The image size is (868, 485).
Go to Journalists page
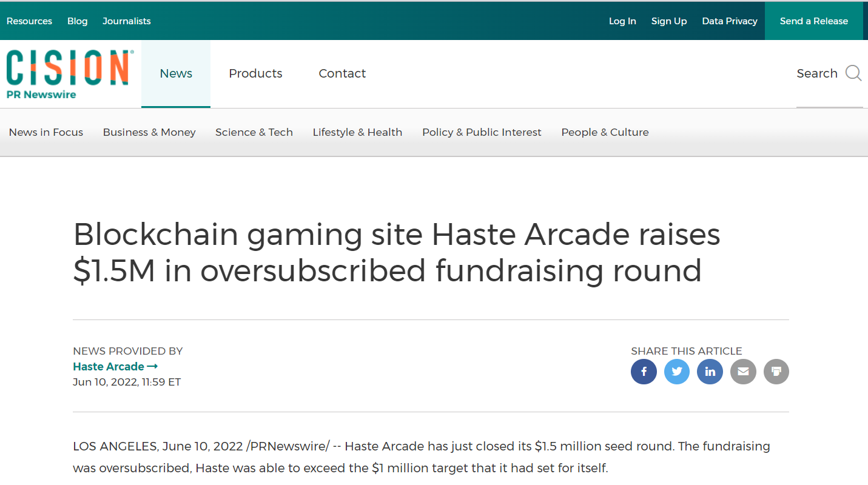[127, 21]
